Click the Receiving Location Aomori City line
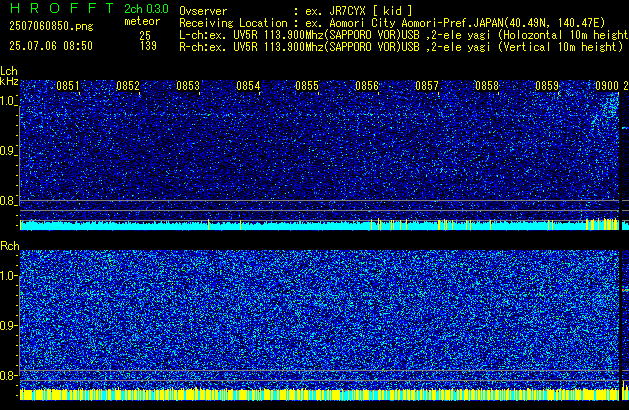The width and height of the screenshot is (629, 410). pyautogui.click(x=392, y=23)
